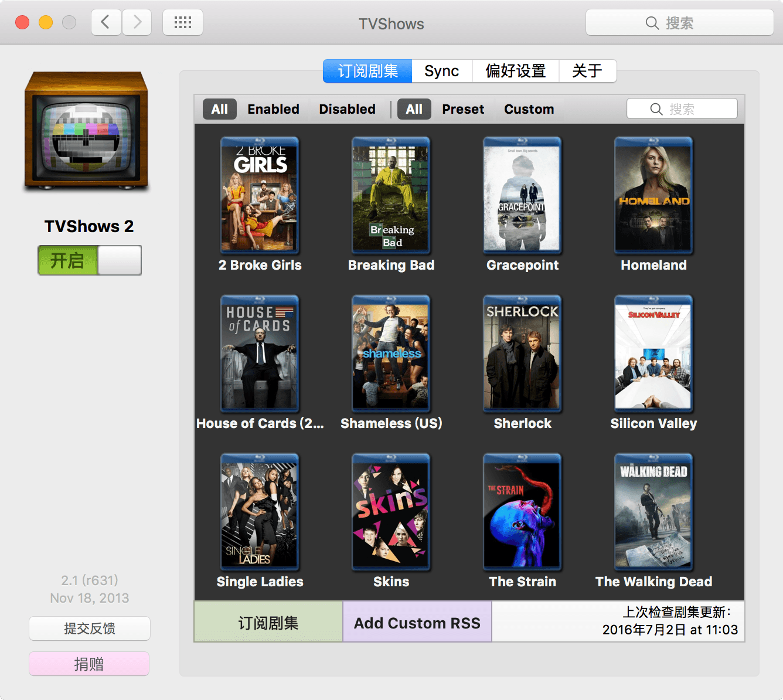
Task: Click the Single Ladies title label
Action: point(260,582)
